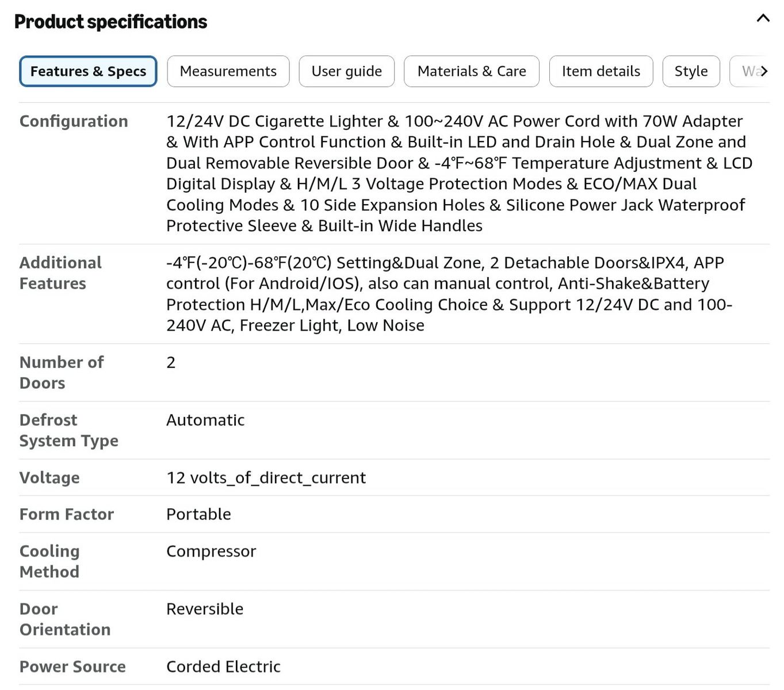The height and width of the screenshot is (690, 784).
Task: Click the Additional Features label
Action: click(60, 273)
